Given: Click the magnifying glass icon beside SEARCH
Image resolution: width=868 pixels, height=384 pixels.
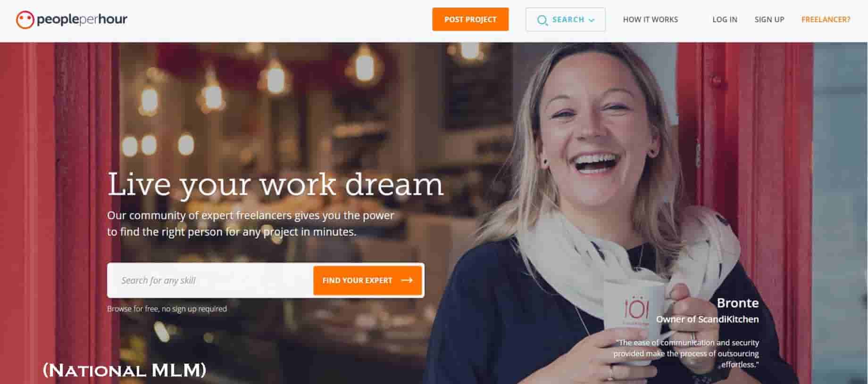Looking at the screenshot, I should tap(542, 20).
